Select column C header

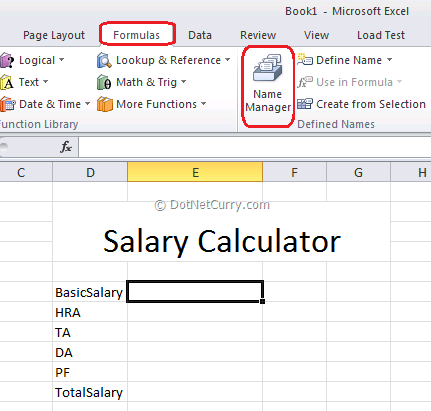26,172
